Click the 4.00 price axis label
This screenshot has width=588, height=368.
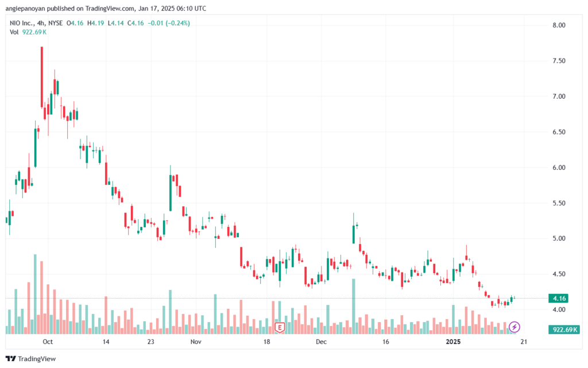(x=559, y=309)
